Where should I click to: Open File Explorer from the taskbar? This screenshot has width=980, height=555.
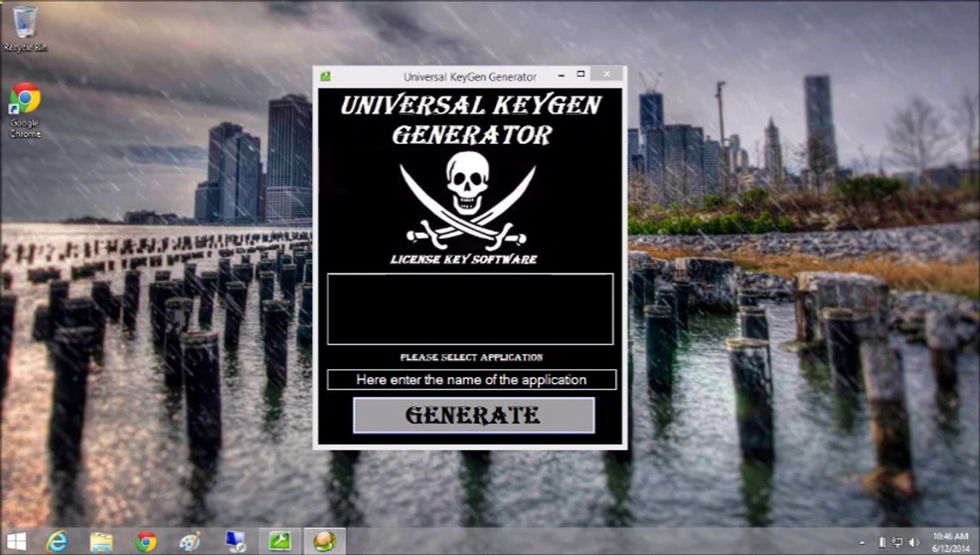(x=101, y=542)
